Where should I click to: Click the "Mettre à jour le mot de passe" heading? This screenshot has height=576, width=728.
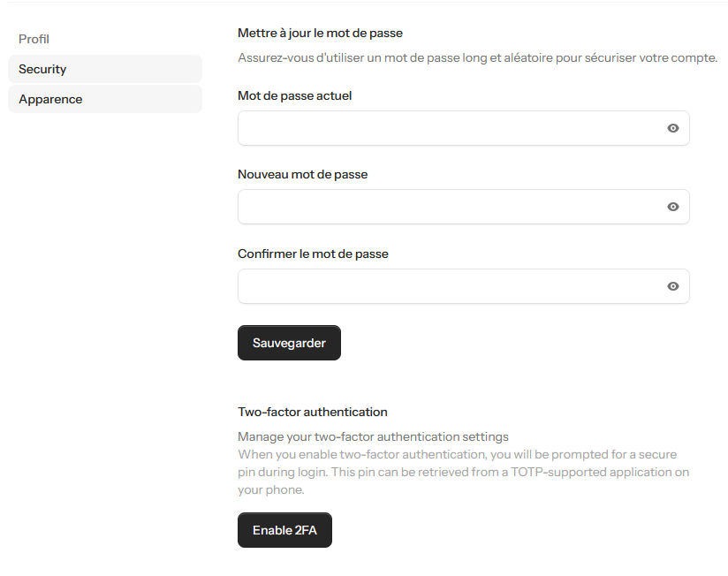pos(320,34)
